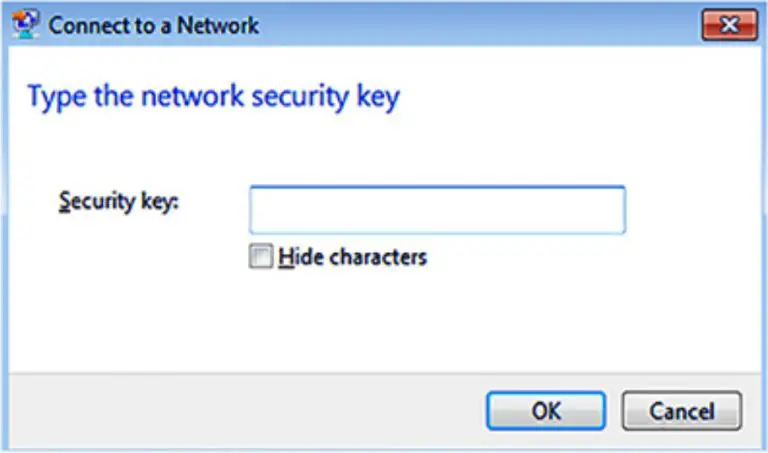Click the gray footer area left of OK
768x453 pixels.
[245, 410]
